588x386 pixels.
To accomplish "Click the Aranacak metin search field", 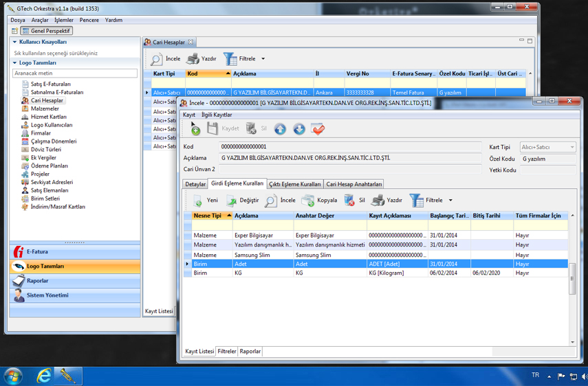I will 75,73.
